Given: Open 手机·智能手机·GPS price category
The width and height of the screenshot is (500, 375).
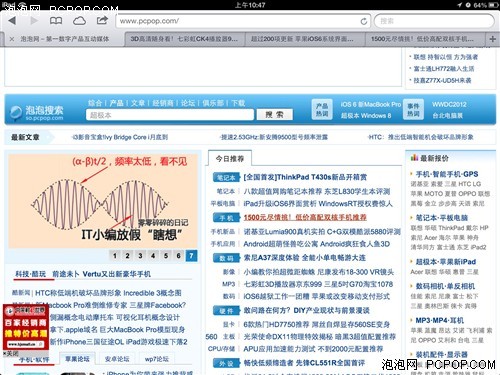Looking at the screenshot, I should tap(447, 174).
